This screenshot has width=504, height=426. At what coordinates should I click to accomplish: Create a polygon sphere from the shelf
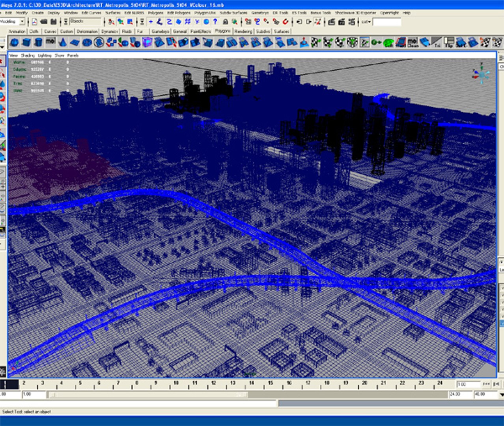[x=14, y=42]
